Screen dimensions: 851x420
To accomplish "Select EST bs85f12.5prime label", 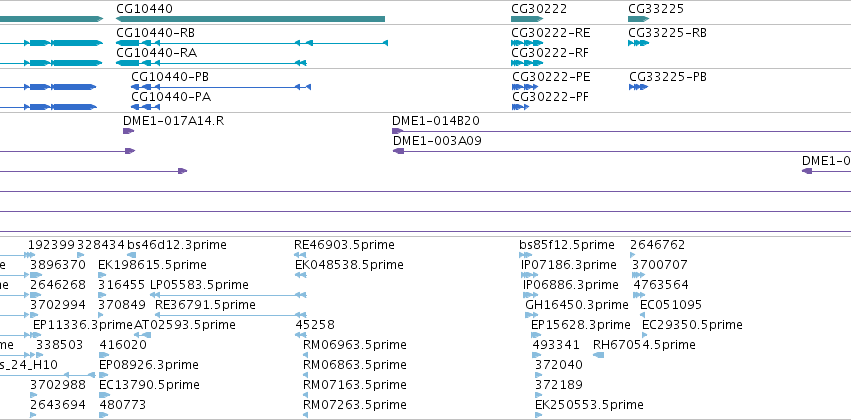I will coord(567,245).
